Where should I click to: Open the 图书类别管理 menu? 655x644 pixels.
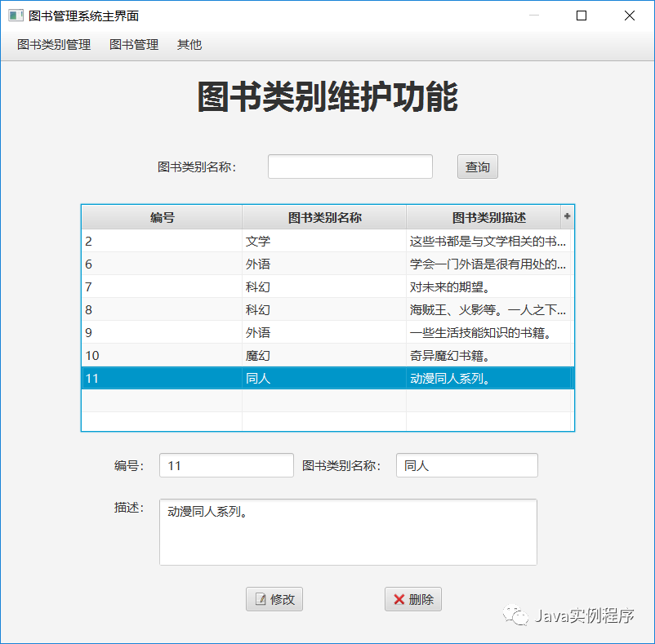54,45
